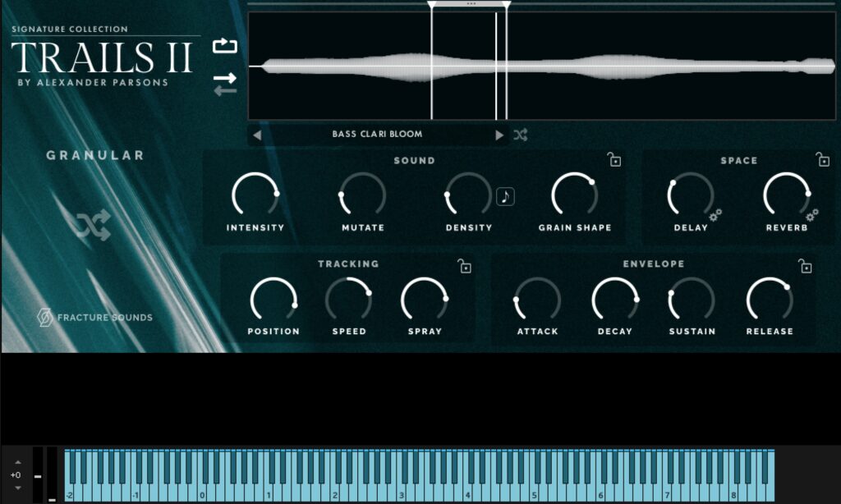Toggle the Density tempo sync note icon
The height and width of the screenshot is (504, 841).
point(505,197)
